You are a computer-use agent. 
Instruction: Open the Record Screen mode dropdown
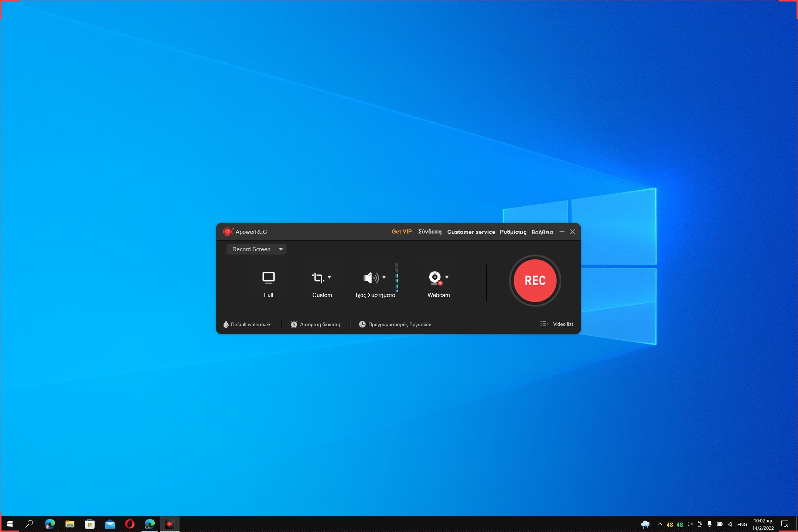pos(256,249)
